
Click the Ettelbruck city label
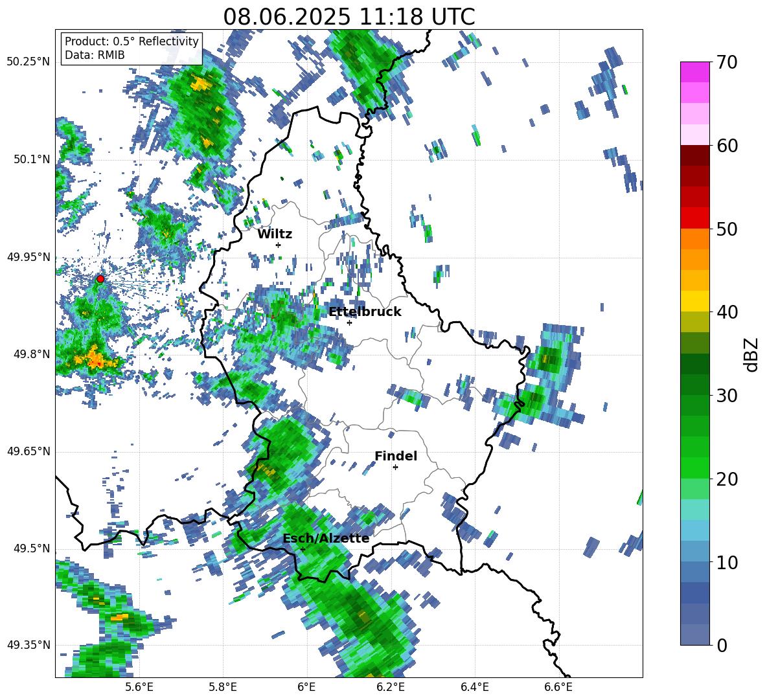point(365,312)
